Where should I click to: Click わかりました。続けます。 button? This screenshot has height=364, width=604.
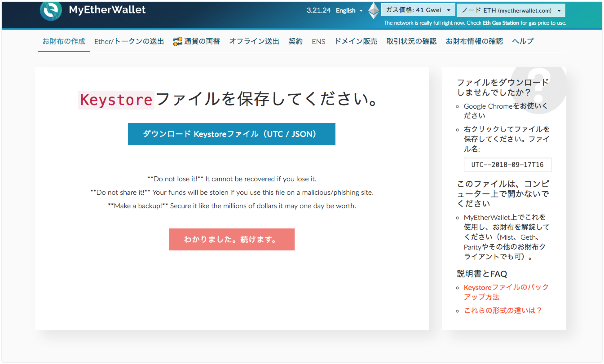[231, 239]
